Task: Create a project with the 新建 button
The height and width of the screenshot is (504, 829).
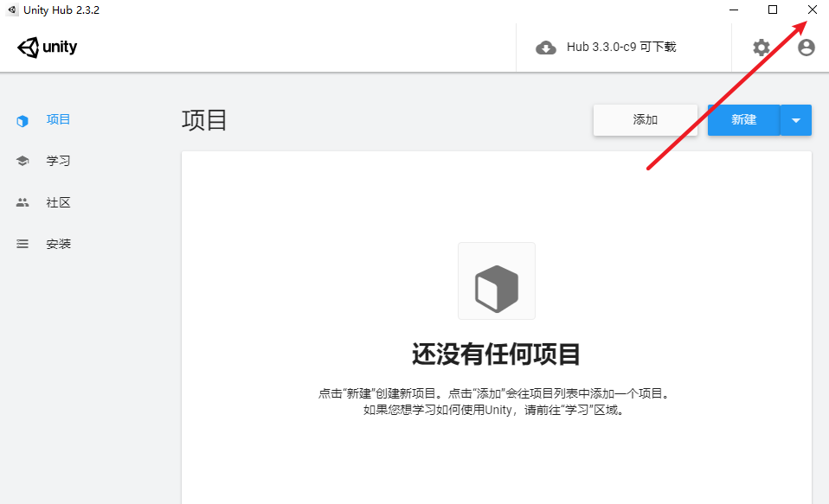Action: [x=743, y=120]
